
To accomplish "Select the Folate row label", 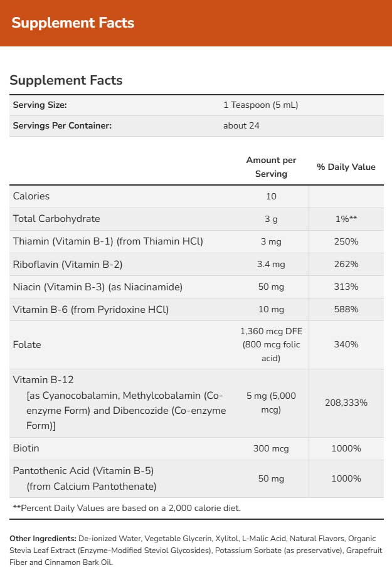I will coord(27,345).
